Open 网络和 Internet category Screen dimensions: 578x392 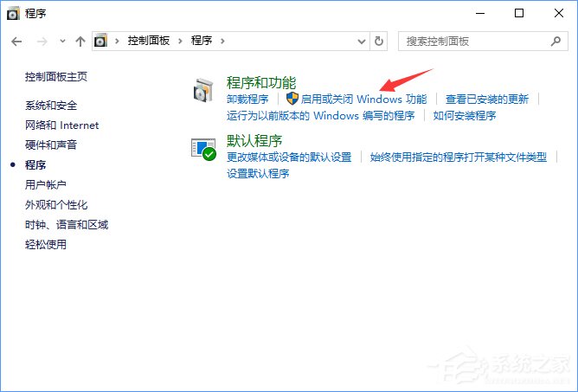tap(62, 125)
